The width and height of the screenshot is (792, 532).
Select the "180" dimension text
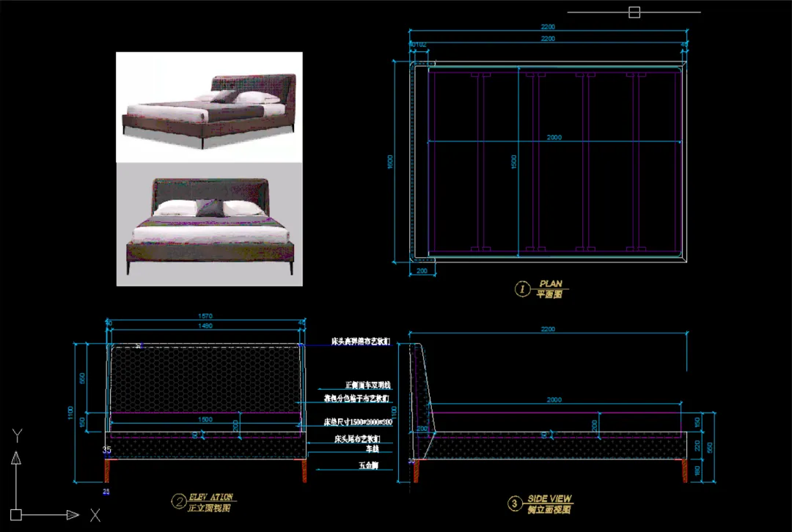pos(697,471)
